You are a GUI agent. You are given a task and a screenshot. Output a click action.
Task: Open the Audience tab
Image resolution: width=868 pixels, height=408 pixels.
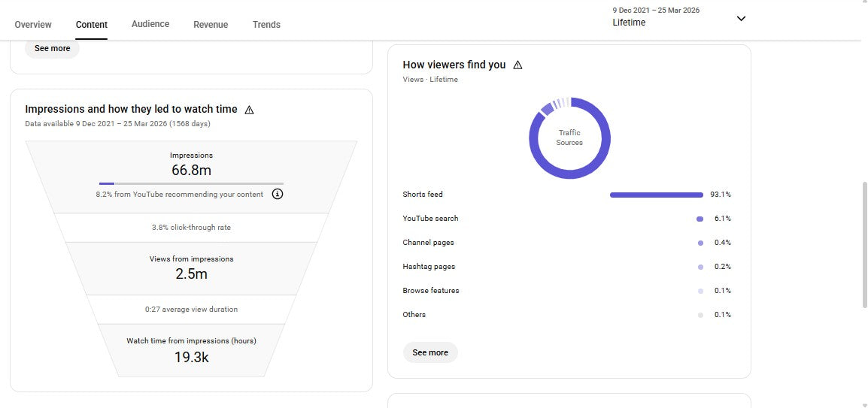[150, 24]
